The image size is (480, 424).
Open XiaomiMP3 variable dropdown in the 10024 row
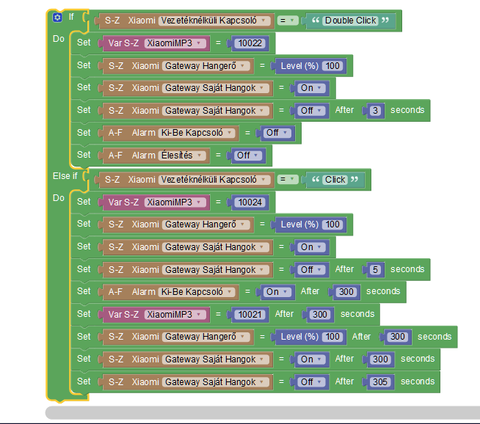[x=175, y=202]
